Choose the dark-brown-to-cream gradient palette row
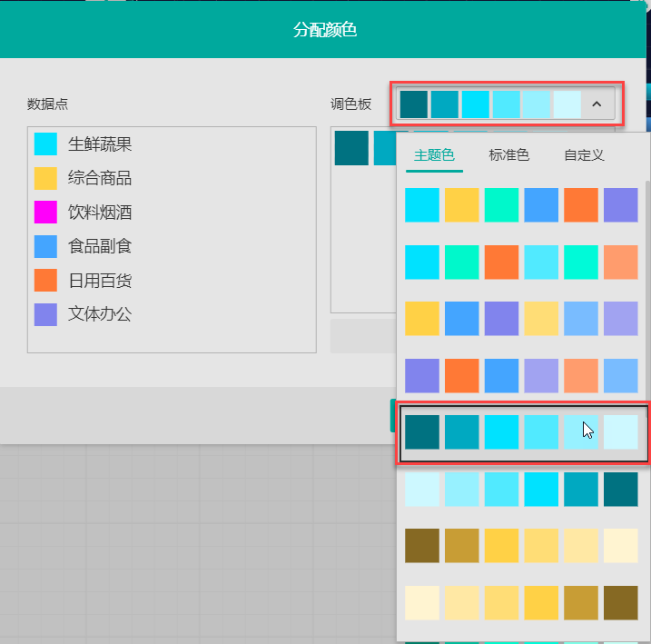This screenshot has height=644, width=651. [521, 545]
